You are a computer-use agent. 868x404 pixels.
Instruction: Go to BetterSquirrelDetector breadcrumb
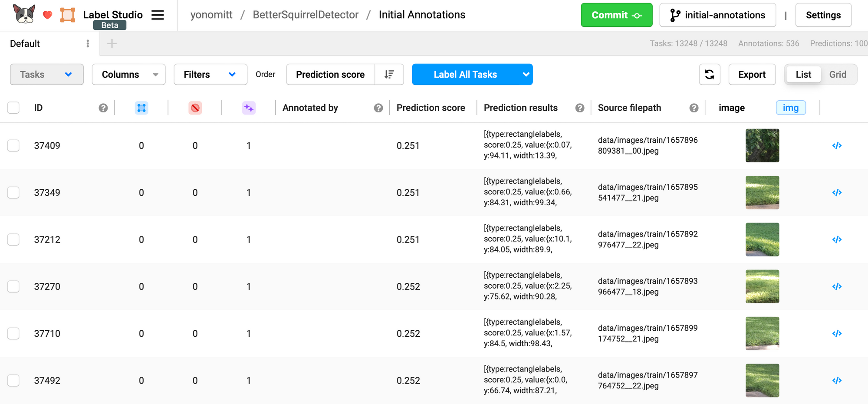click(x=306, y=15)
